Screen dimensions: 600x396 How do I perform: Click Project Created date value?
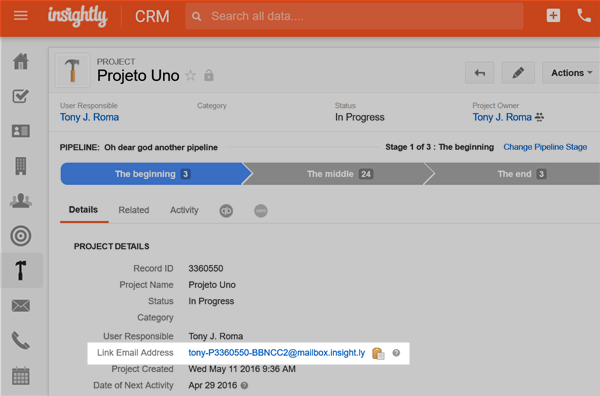coord(242,369)
